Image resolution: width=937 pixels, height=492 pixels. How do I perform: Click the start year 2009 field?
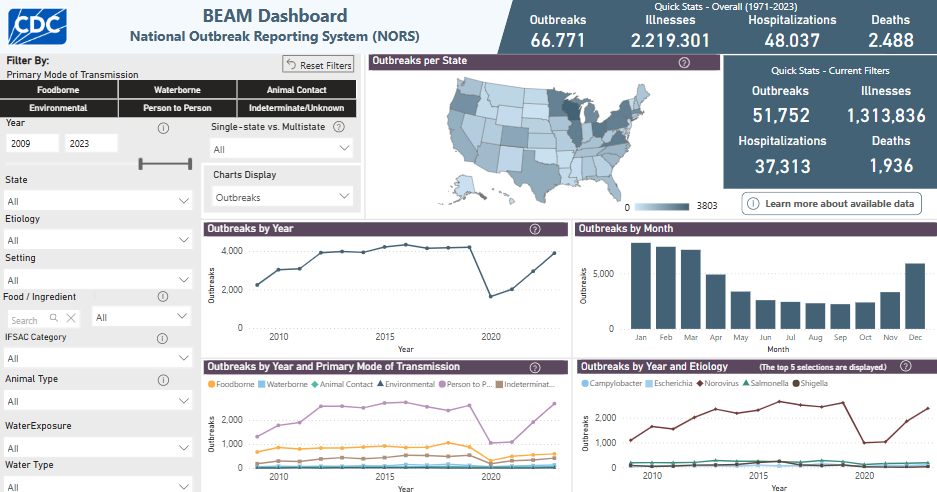tap(33, 143)
